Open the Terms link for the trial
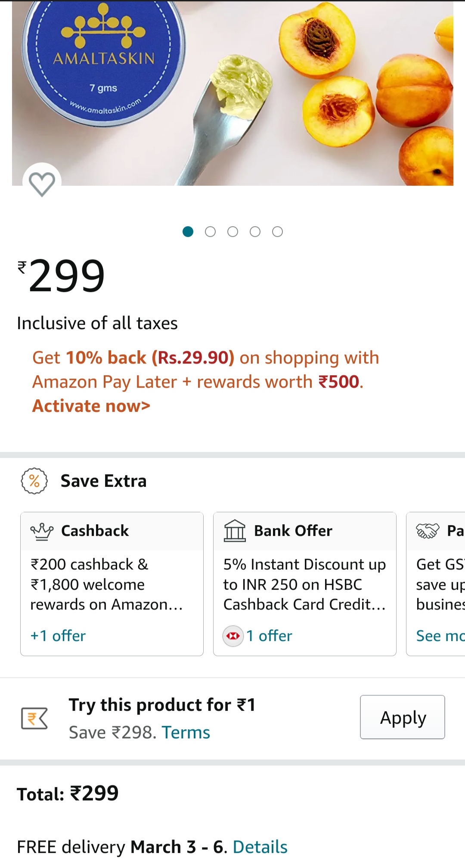The image size is (465, 868). click(x=186, y=732)
